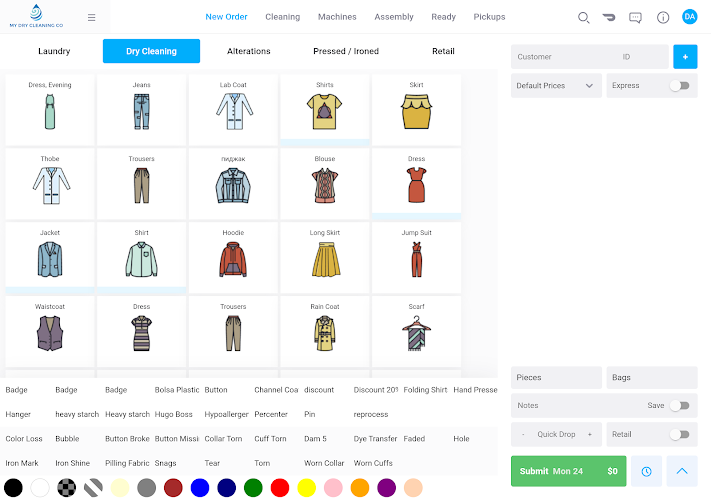Screen dimensions: 711x500
Task: Open the Pickups page
Action: point(489,17)
